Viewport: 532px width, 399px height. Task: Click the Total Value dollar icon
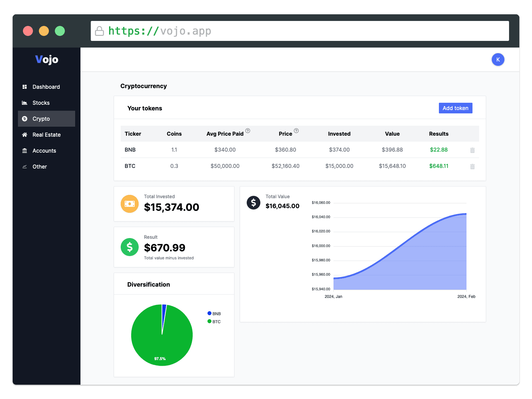click(x=253, y=202)
